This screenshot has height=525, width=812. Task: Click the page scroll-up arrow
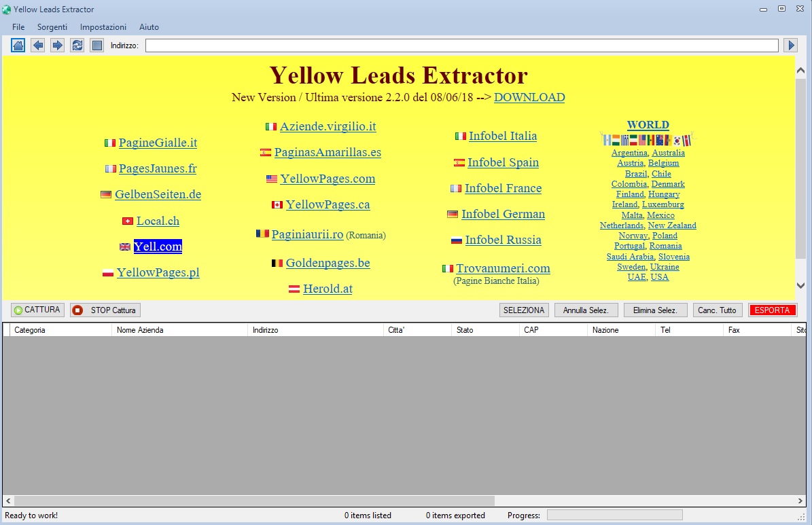point(800,71)
